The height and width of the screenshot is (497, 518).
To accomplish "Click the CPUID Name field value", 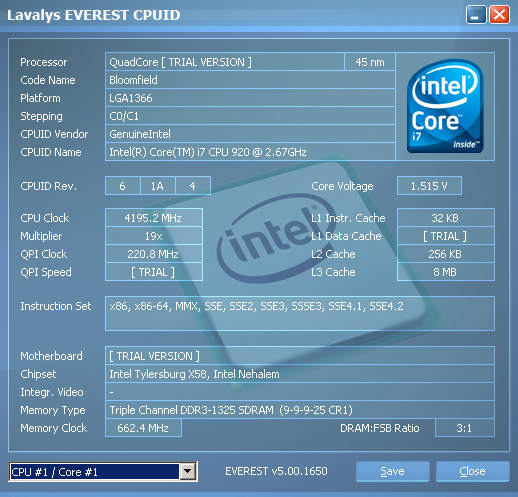I will click(250, 152).
